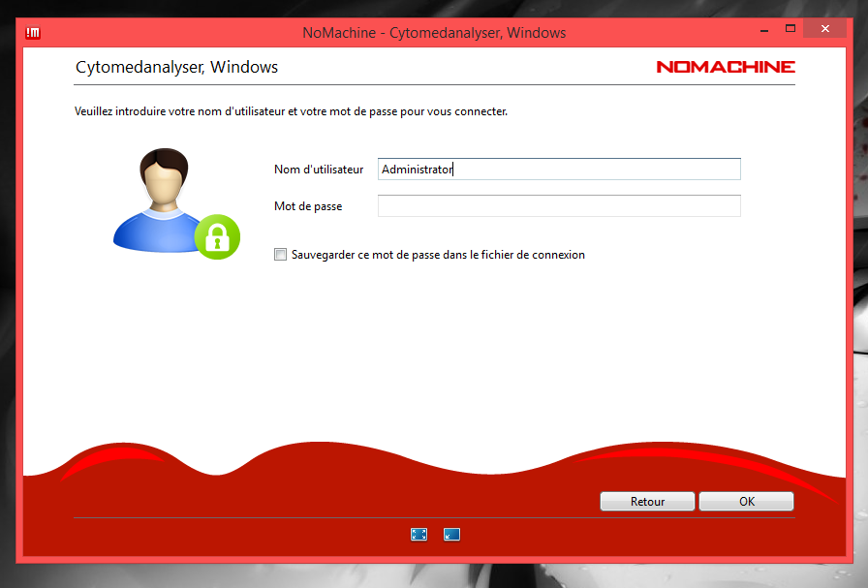The image size is (868, 588).
Task: Click the NOMACHINE logo in header
Action: point(725,67)
